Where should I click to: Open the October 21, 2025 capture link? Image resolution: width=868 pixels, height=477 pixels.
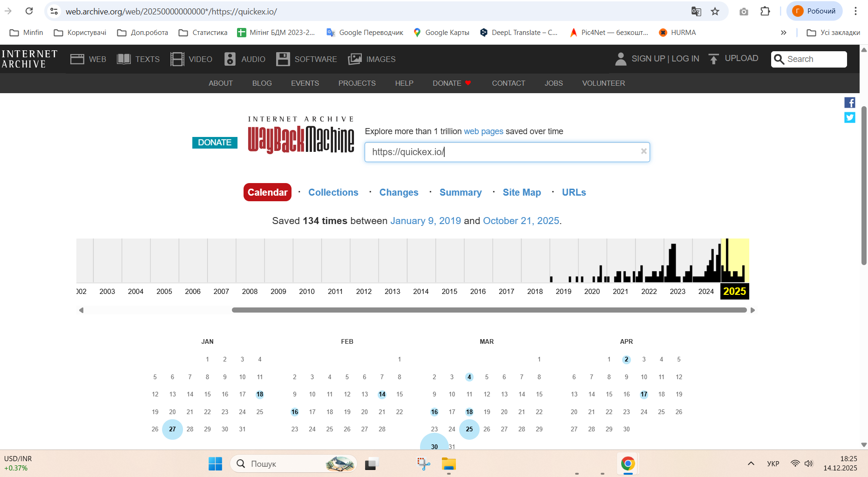click(521, 221)
